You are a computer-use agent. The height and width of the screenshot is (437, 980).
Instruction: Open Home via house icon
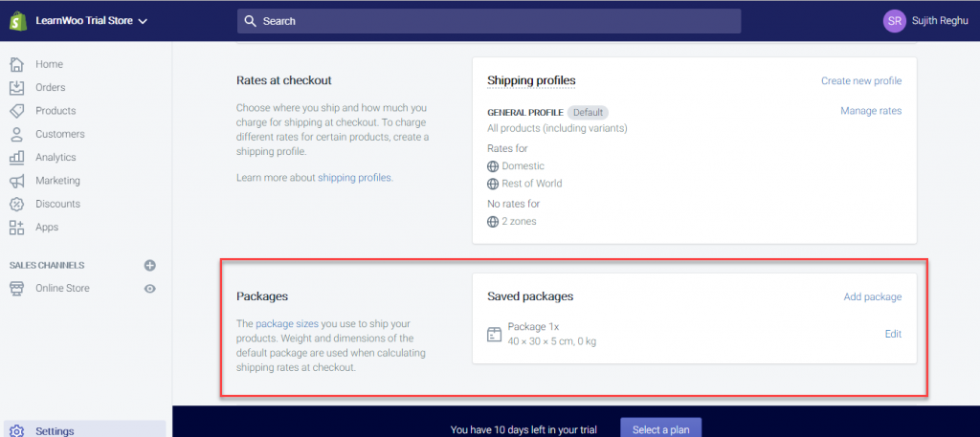(17, 64)
